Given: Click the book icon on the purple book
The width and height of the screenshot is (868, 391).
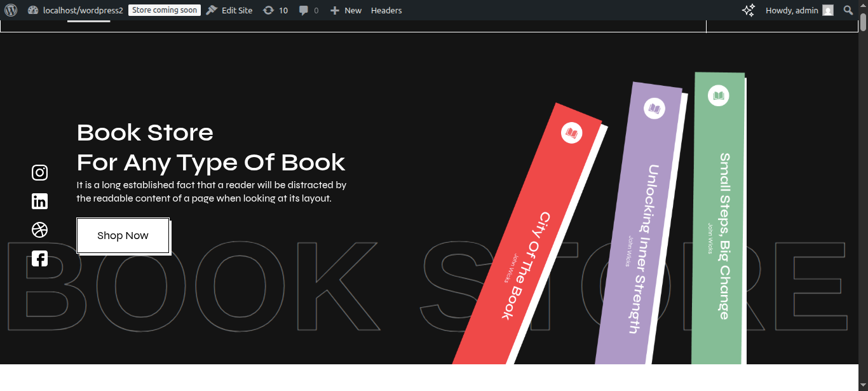Looking at the screenshot, I should click(654, 108).
